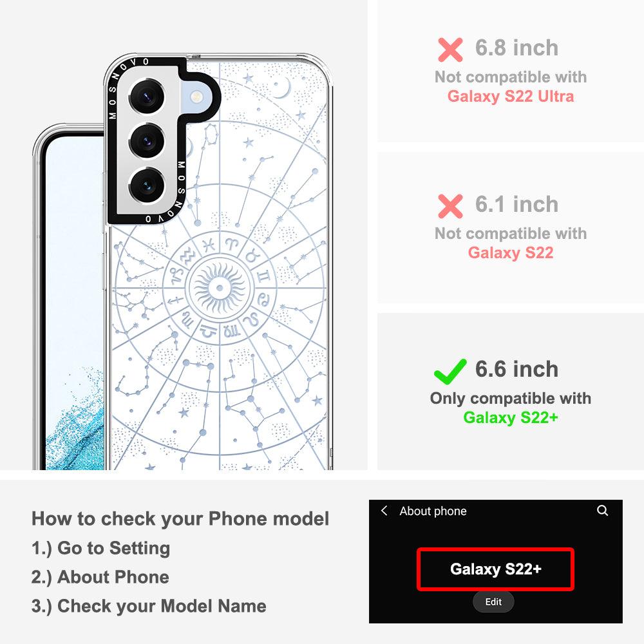Click the red X next to 6.1 inch
The height and width of the screenshot is (644, 644).
450,206
